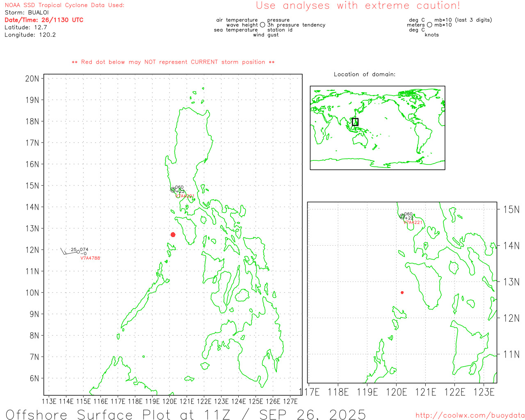Image resolution: width=525 pixels, height=420 pixels.
Task: Click '127E' longitude label on main map
Action: (290, 401)
